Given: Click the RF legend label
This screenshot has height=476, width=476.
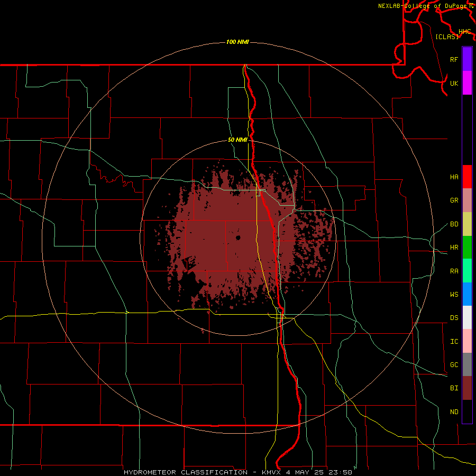Looking at the screenshot, I should [x=454, y=59].
